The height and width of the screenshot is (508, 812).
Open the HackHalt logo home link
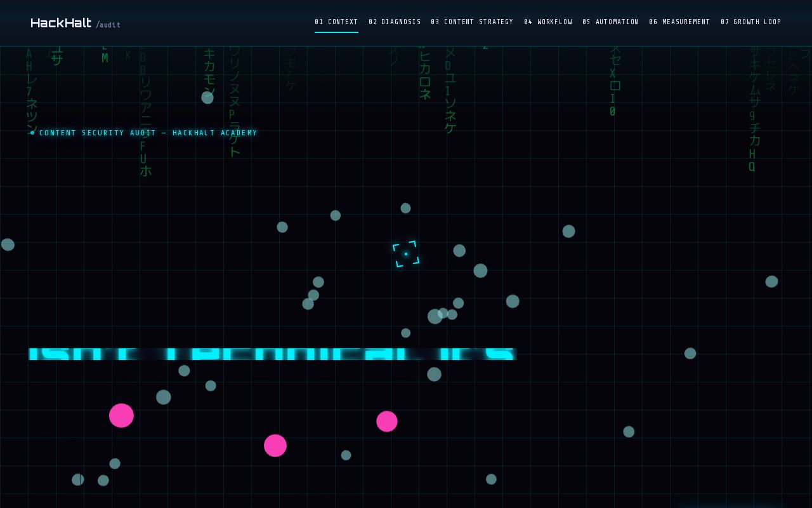tap(75, 23)
